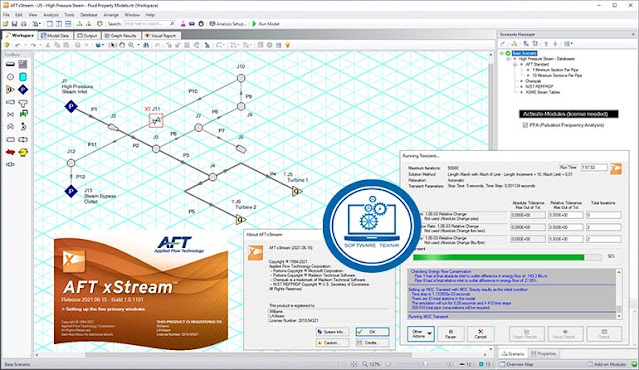Pick the yellow junction icon in Toolbox

23,152
